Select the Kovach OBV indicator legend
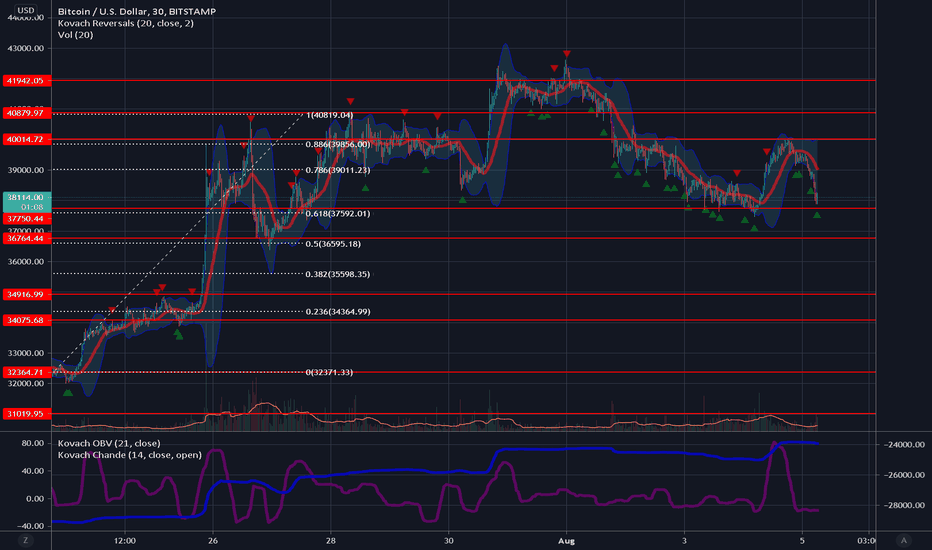The image size is (932, 550). tap(109, 443)
